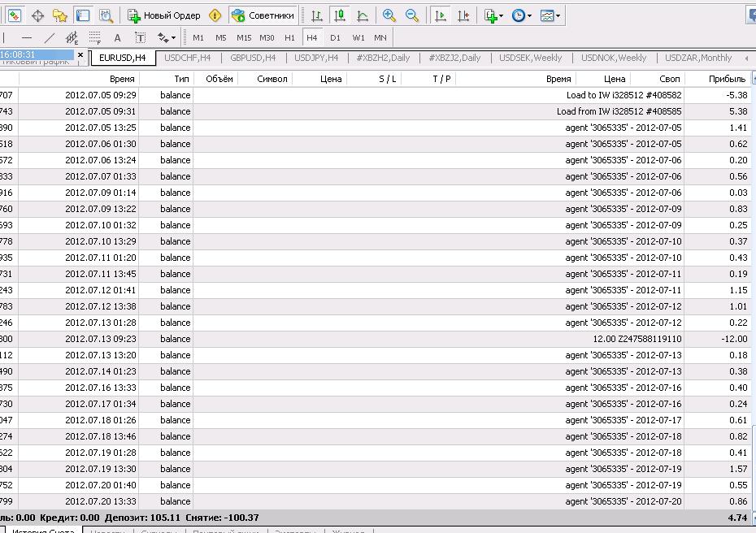Click the Новый Ордер button
The width and height of the screenshot is (756, 533).
point(164,15)
